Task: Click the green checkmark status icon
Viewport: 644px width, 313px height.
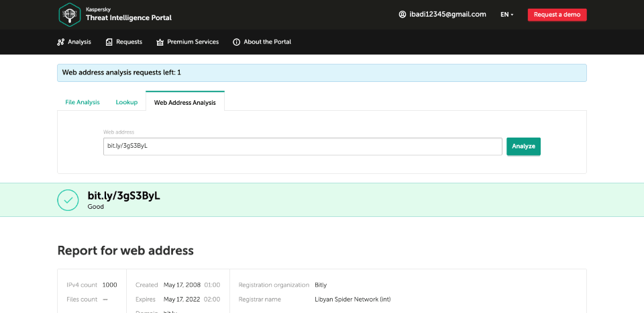Action: tap(68, 200)
